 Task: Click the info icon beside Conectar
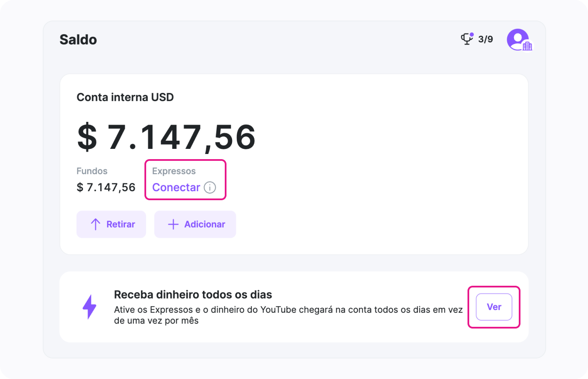tap(210, 187)
